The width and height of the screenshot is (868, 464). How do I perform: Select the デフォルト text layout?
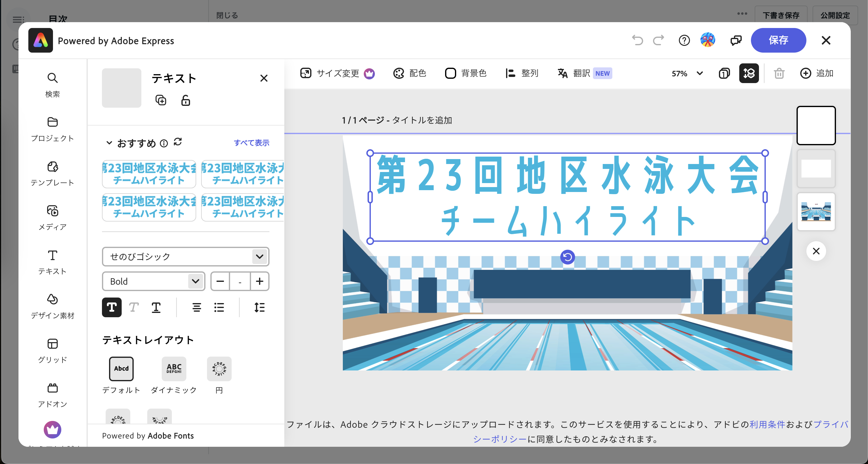(121, 375)
